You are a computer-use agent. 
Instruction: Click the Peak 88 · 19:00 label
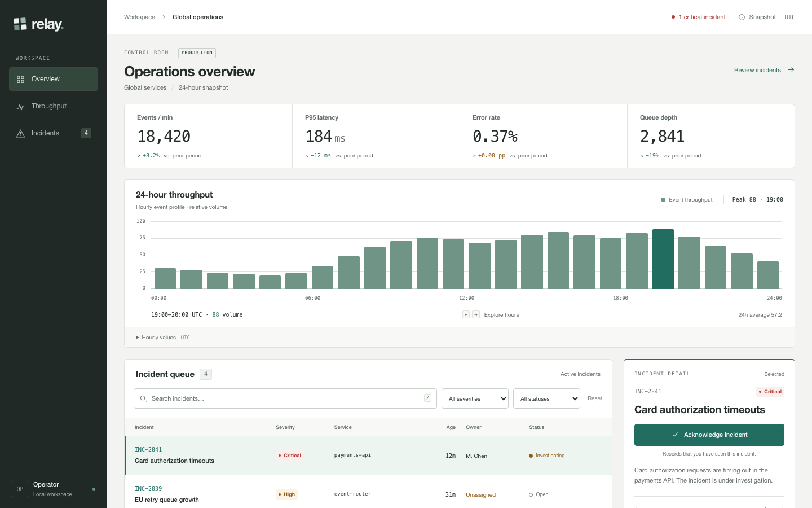click(x=757, y=200)
